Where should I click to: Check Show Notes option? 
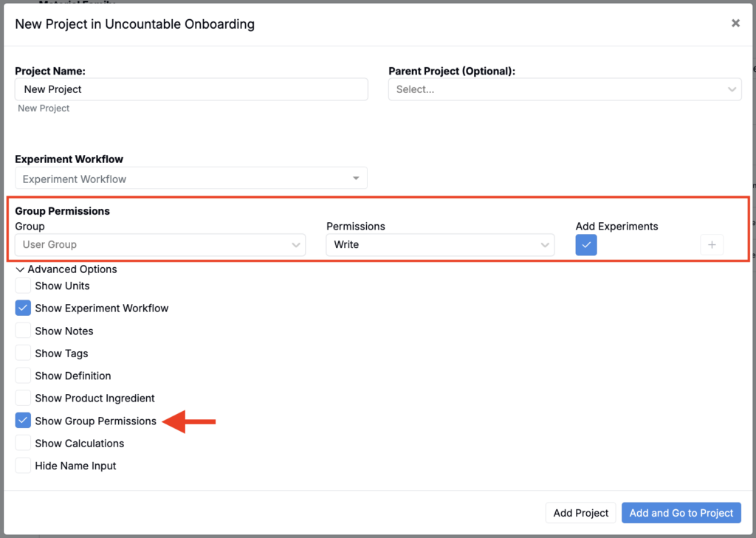[24, 331]
